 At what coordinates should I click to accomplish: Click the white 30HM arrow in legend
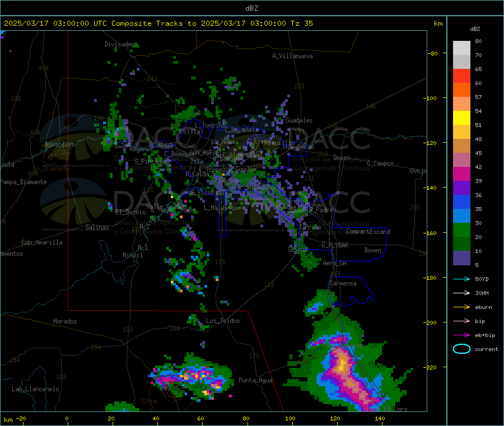coord(461,293)
